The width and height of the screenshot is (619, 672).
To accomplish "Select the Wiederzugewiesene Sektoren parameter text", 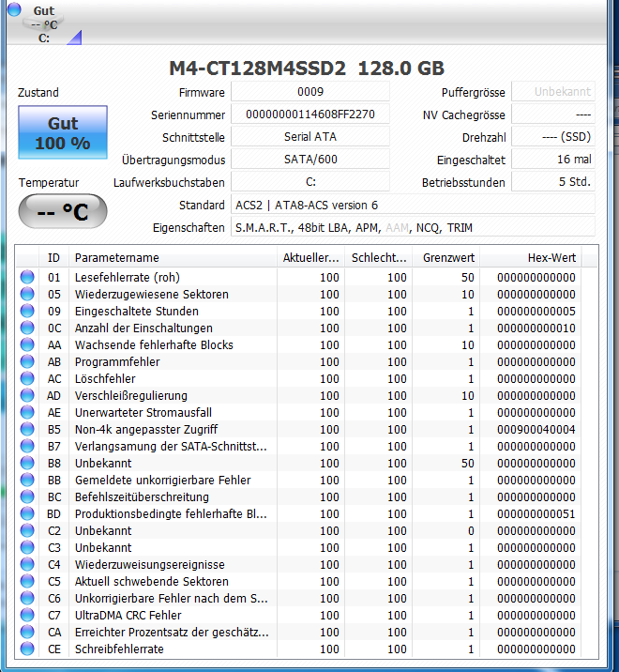I will pos(152,295).
